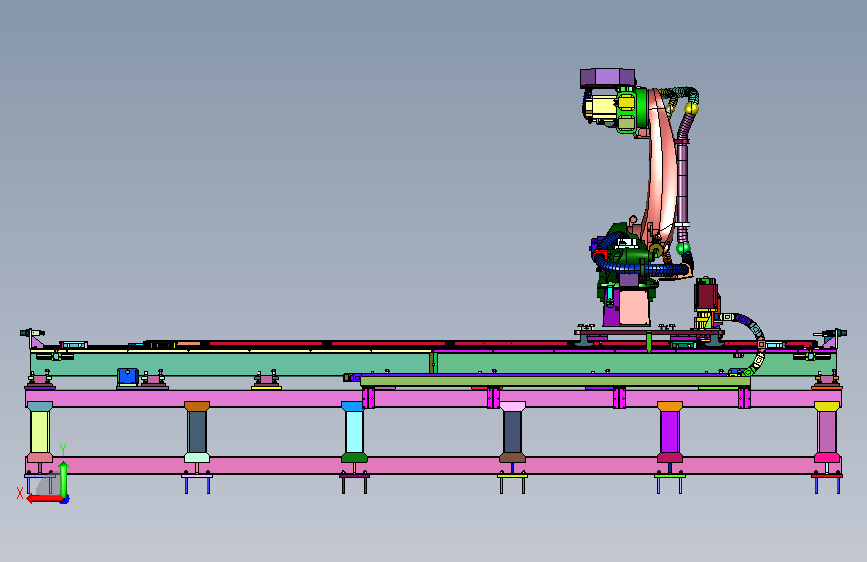
Task: Select the pale yellow leftmost support column
Action: coord(40,432)
